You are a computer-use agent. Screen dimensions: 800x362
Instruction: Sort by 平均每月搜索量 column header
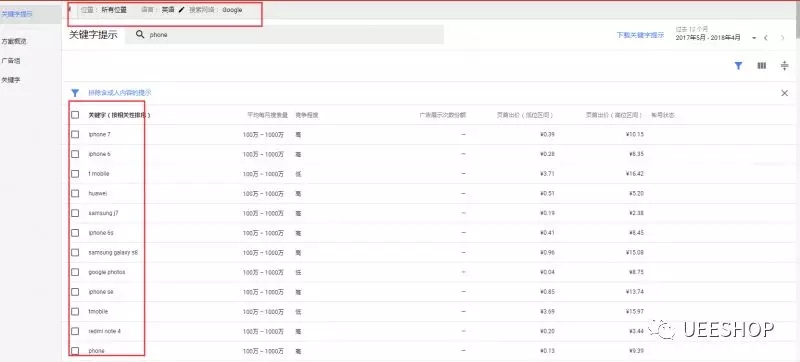268,115
